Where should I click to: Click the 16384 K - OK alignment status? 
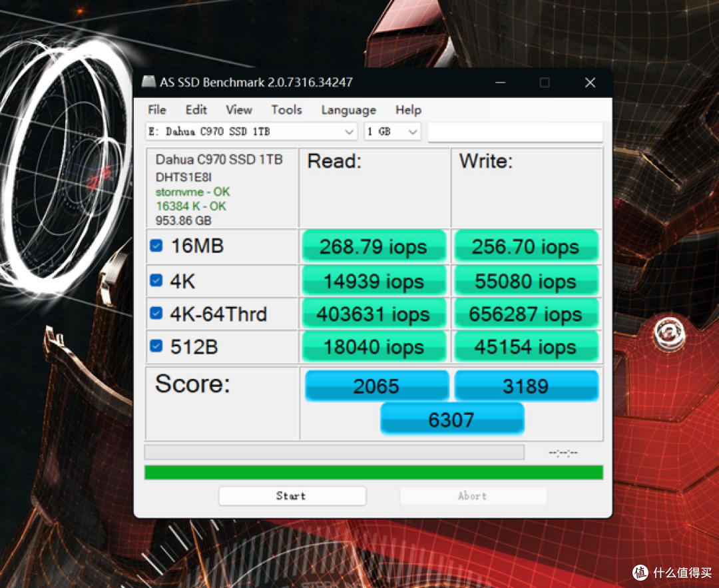click(191, 206)
